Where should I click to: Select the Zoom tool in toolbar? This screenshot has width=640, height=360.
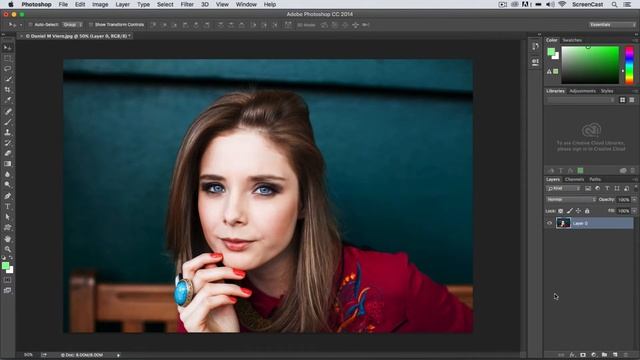click(7, 249)
